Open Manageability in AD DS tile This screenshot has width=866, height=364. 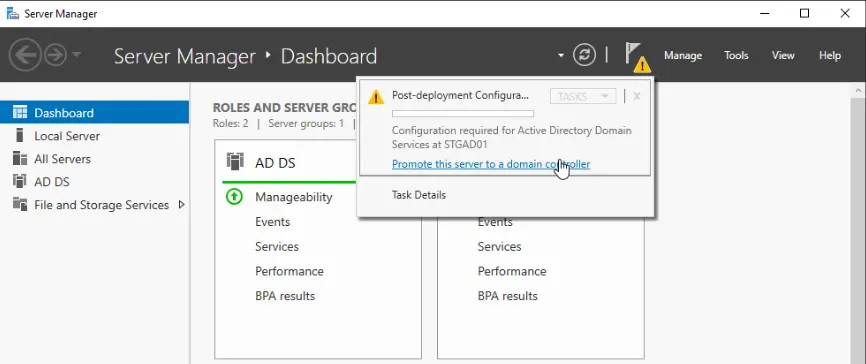click(x=294, y=197)
